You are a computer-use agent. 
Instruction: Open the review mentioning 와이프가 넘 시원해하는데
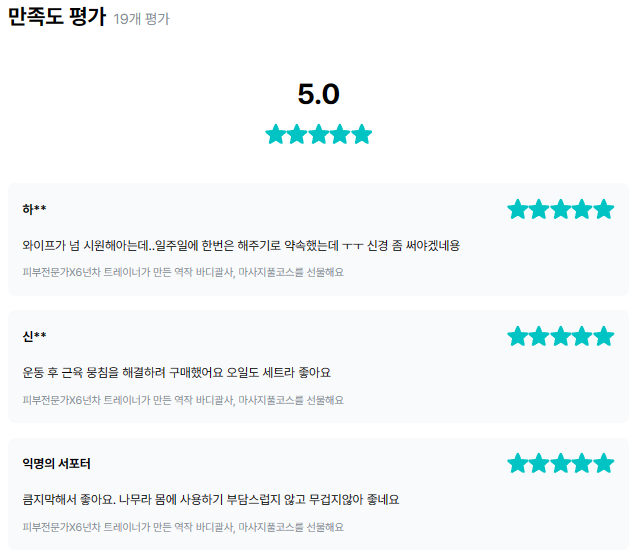click(x=240, y=245)
